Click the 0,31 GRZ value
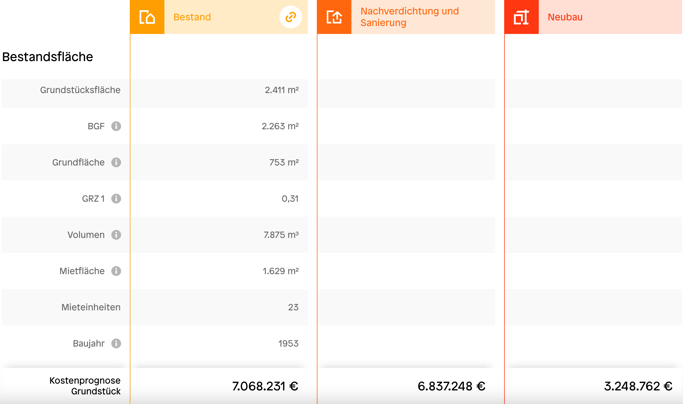 (x=290, y=198)
